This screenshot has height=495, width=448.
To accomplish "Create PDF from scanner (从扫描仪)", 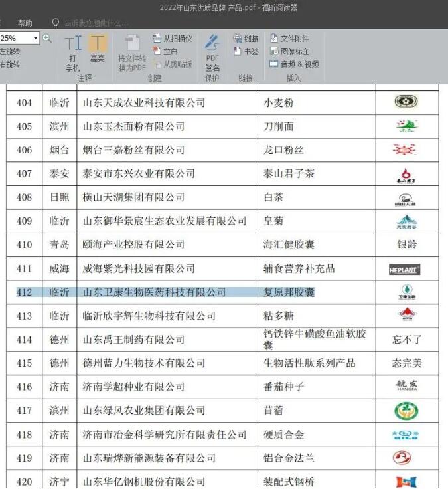I will point(172,39).
